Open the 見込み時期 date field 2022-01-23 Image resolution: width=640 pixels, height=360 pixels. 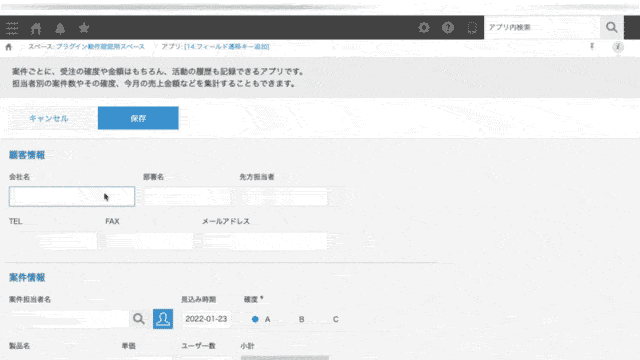[206, 319]
